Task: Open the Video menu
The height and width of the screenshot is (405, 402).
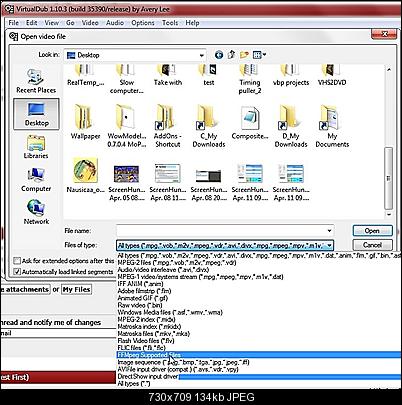Action: [90, 23]
